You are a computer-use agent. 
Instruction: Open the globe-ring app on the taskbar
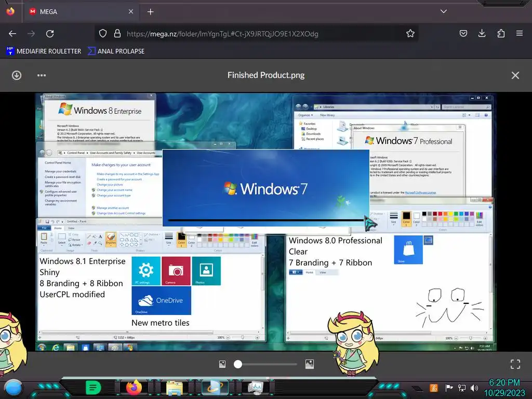click(x=215, y=388)
